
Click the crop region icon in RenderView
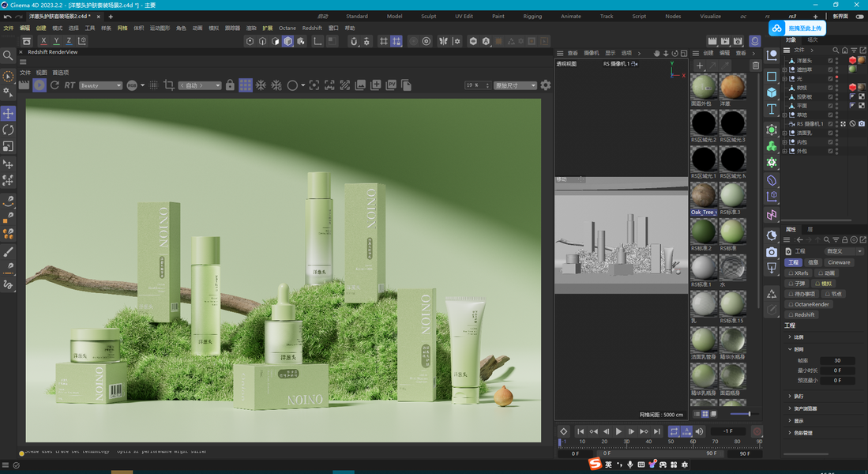click(168, 85)
